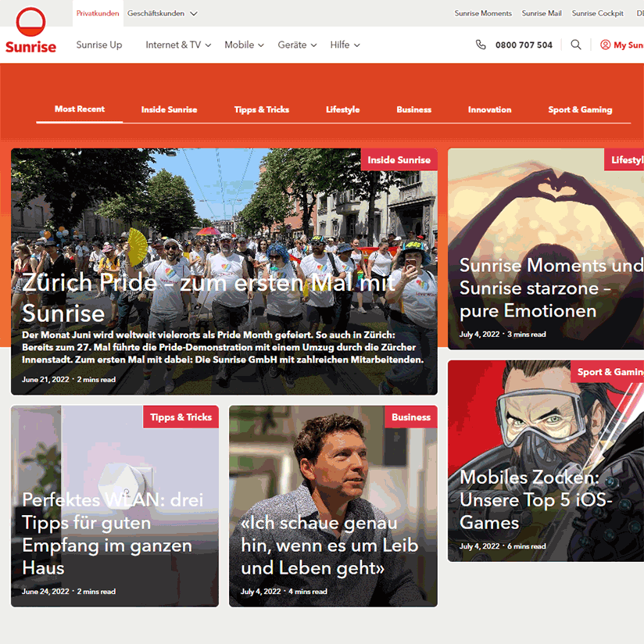
Task: Click the Sunrise logo
Action: [x=30, y=30]
